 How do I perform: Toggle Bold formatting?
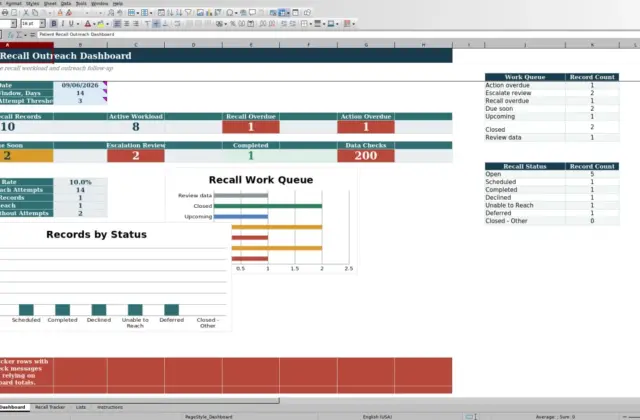pyautogui.click(x=54, y=24)
